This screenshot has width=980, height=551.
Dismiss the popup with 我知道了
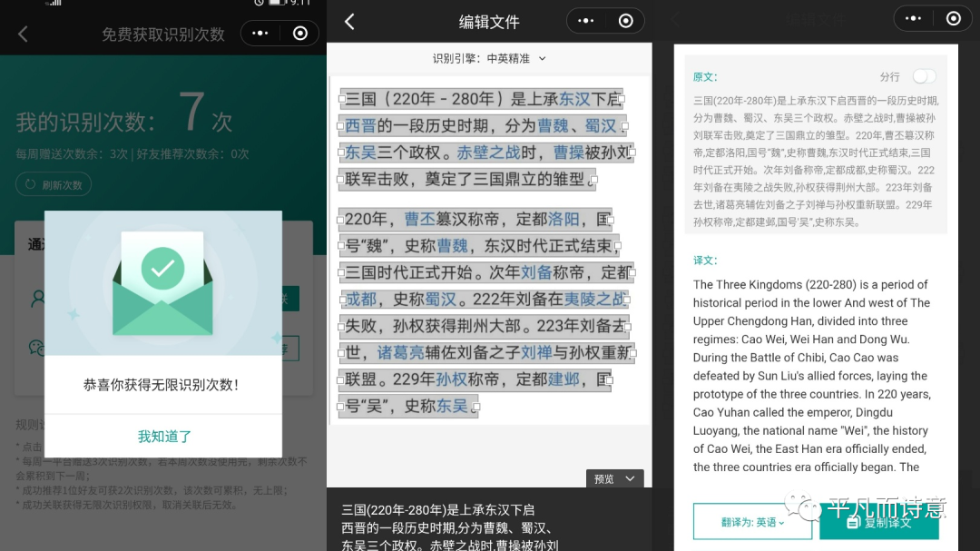[x=163, y=436]
